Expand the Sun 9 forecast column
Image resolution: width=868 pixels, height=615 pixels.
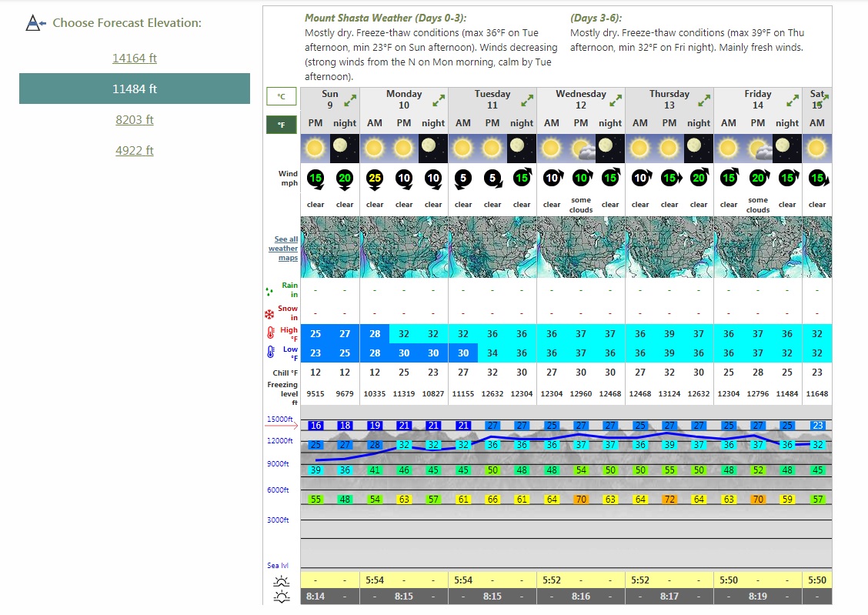350,101
